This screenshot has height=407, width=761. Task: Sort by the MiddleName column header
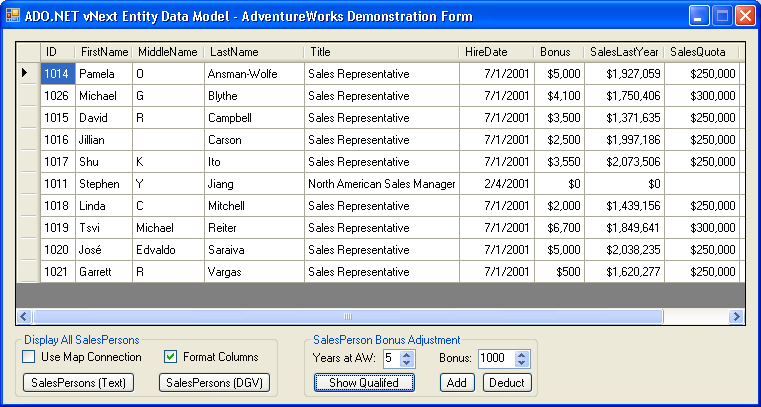coord(168,52)
